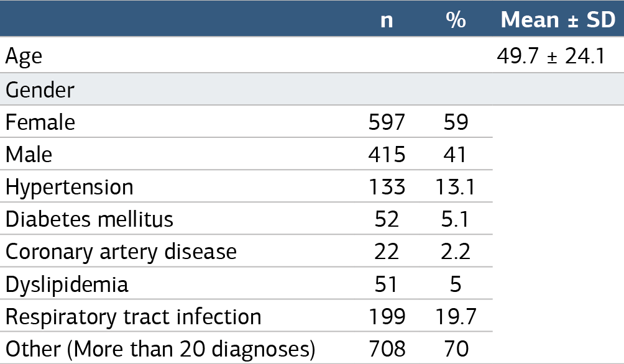Select Coronary artery disease row label
Viewport: 624px width, 364px height.
pos(121,252)
